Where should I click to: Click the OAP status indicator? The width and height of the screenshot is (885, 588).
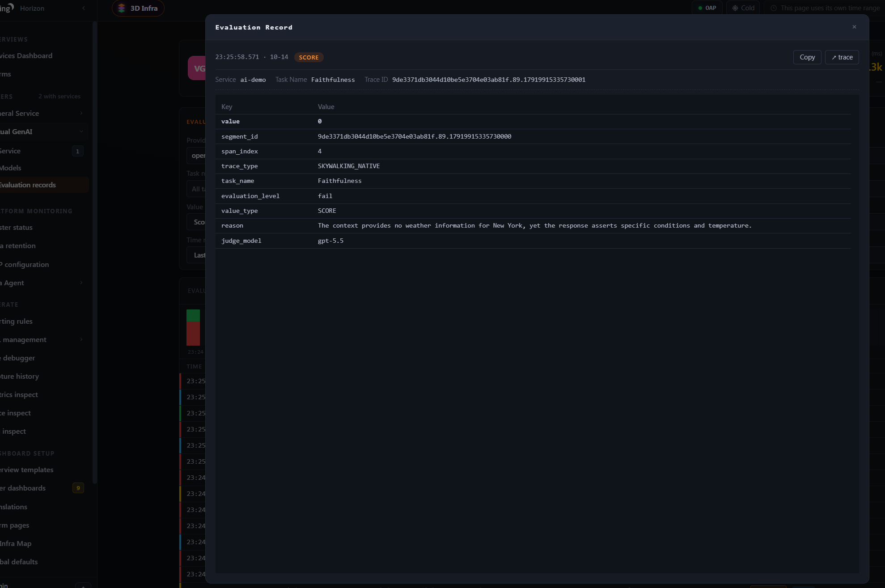[x=707, y=8]
